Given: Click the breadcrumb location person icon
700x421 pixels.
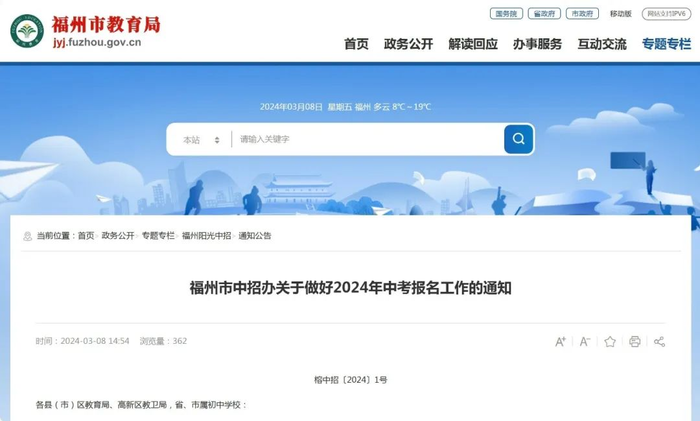Looking at the screenshot, I should pyautogui.click(x=27, y=236).
